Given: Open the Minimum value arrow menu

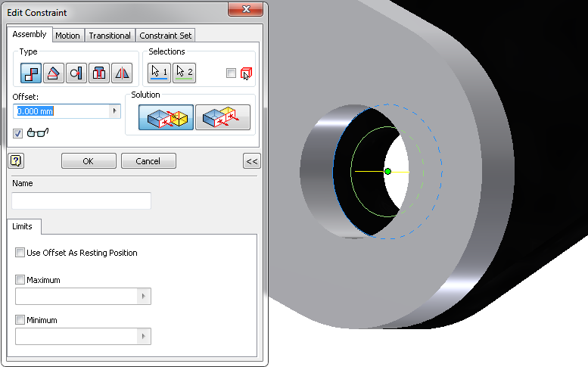Looking at the screenshot, I should point(143,336).
